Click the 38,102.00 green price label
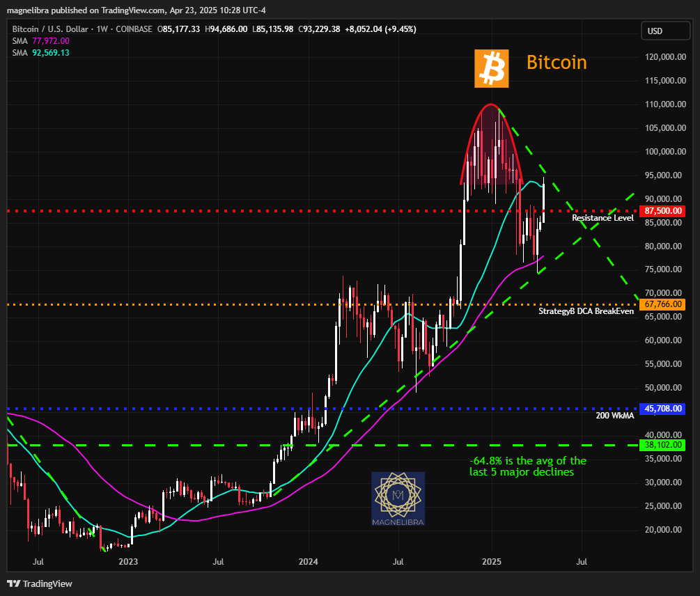 tap(662, 445)
